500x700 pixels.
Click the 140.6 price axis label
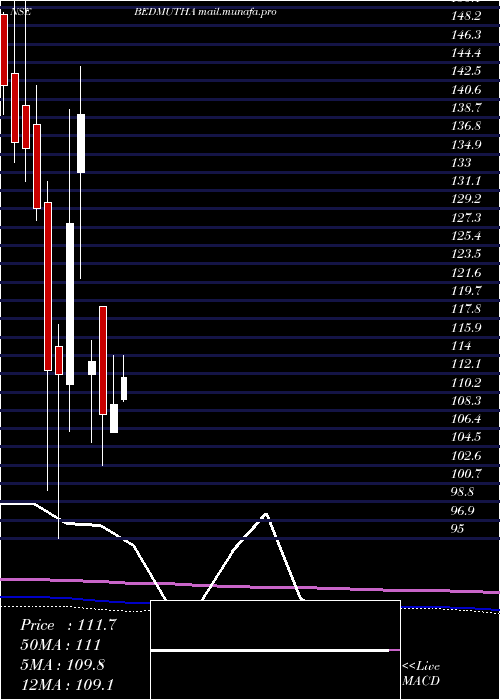466,89
